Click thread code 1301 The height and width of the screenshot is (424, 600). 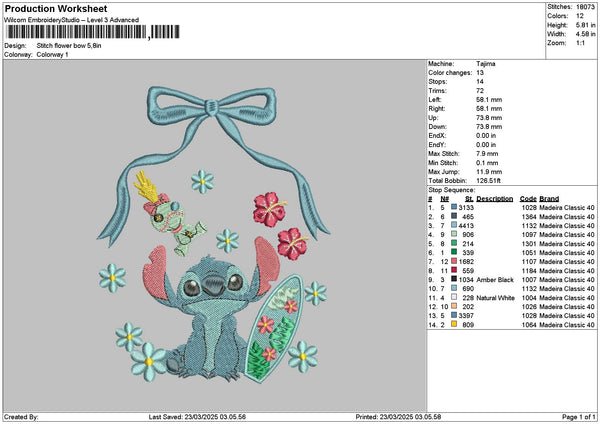coord(529,244)
